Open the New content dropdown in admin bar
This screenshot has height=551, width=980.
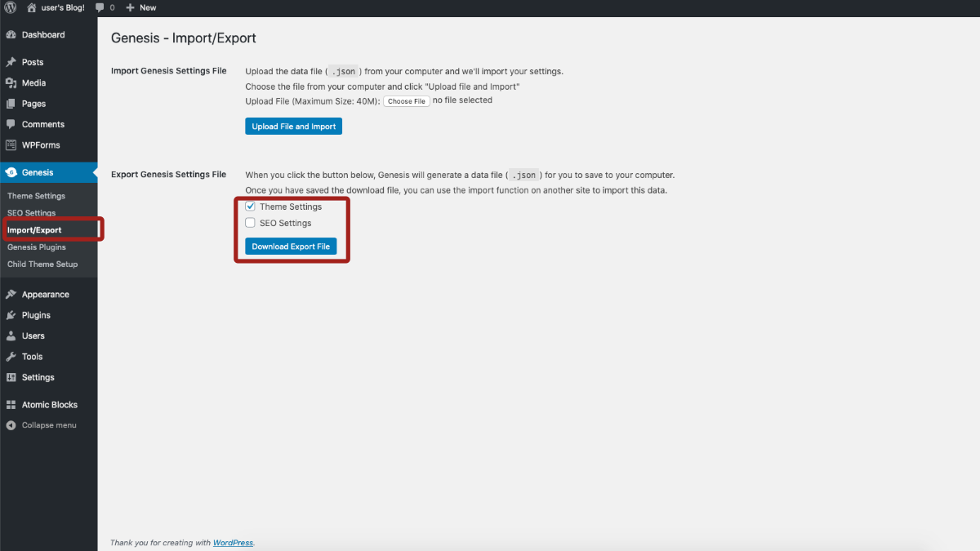[140, 7]
